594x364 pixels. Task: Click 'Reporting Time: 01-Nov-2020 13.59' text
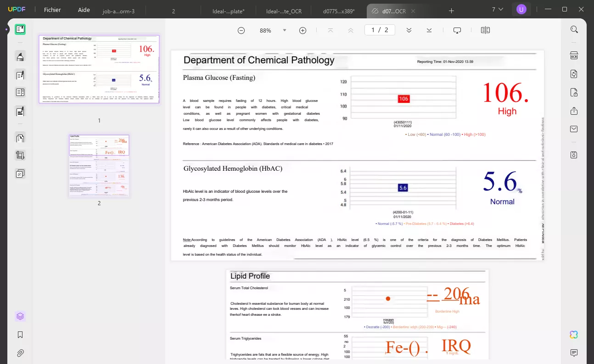445,62
